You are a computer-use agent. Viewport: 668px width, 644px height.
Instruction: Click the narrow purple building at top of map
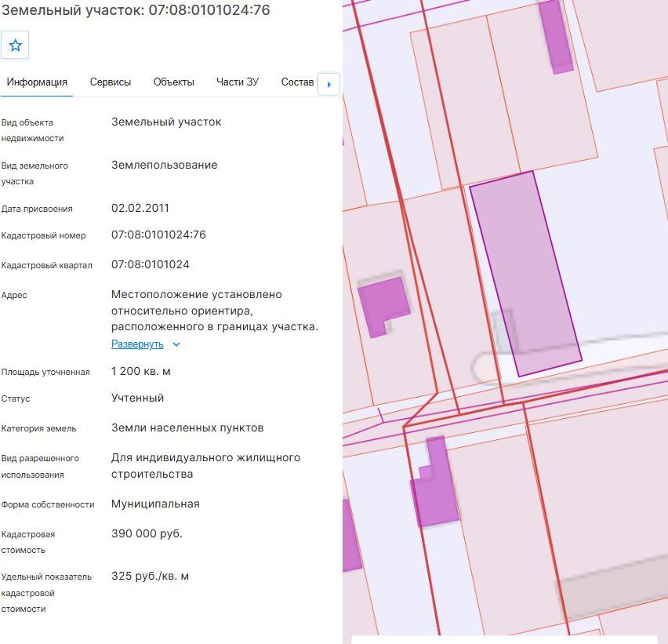[556, 36]
